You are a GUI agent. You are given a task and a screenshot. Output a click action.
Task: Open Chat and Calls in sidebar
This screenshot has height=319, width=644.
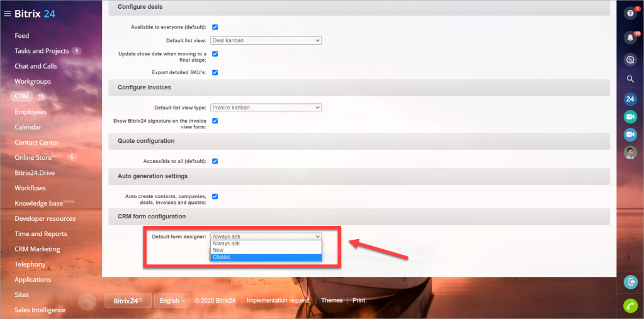pos(36,66)
